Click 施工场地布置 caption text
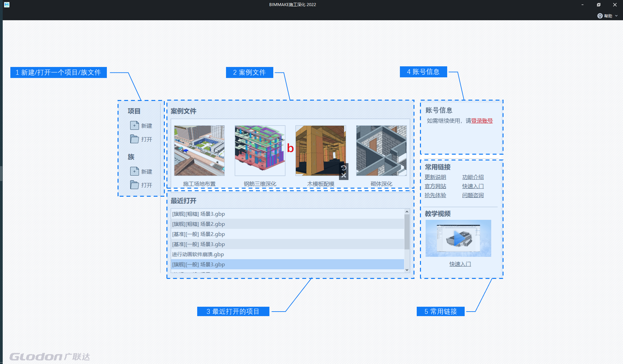This screenshot has height=364, width=623. pyautogui.click(x=199, y=183)
